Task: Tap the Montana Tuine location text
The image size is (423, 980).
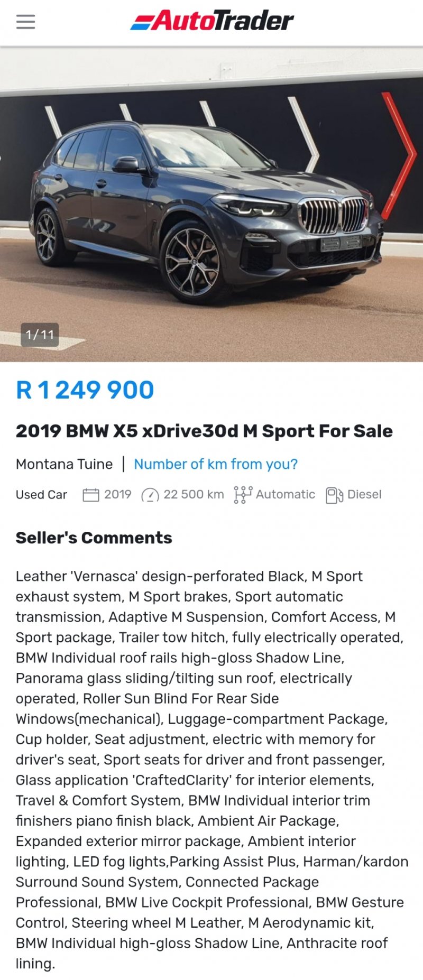Action: (x=64, y=464)
